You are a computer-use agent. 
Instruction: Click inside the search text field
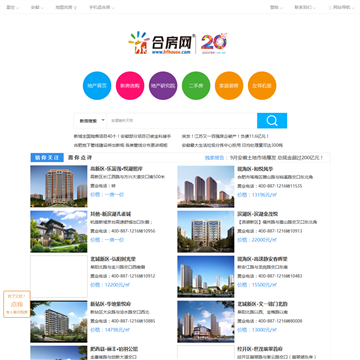point(182,121)
